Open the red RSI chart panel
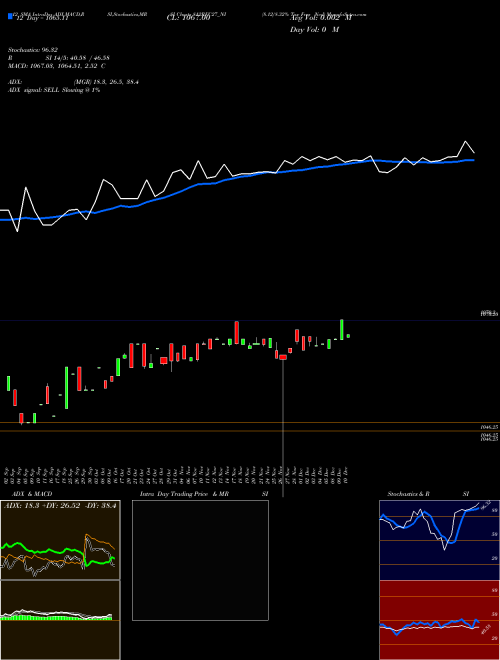Screen dimensions: 500x660 click(439, 620)
